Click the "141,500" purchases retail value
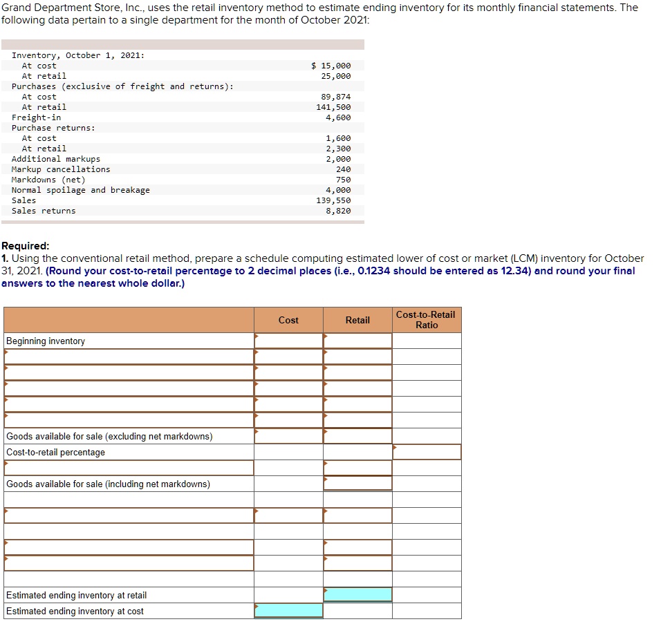The width and height of the screenshot is (670, 644). pos(333,107)
